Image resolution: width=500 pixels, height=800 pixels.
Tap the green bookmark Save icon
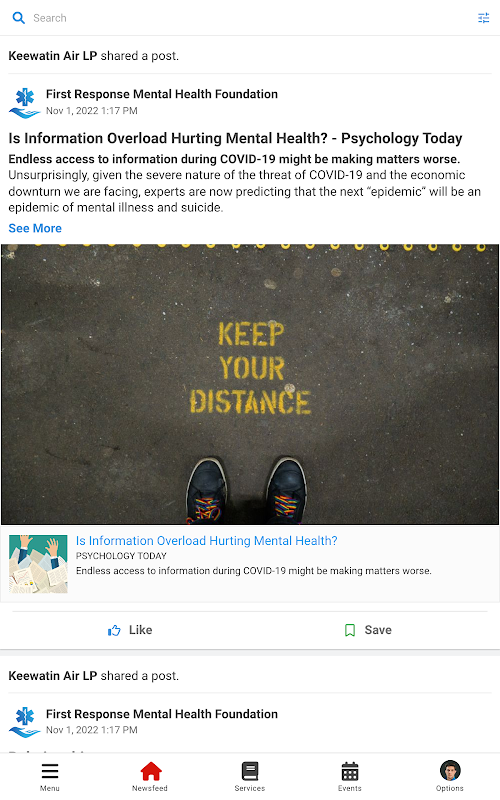click(x=350, y=630)
